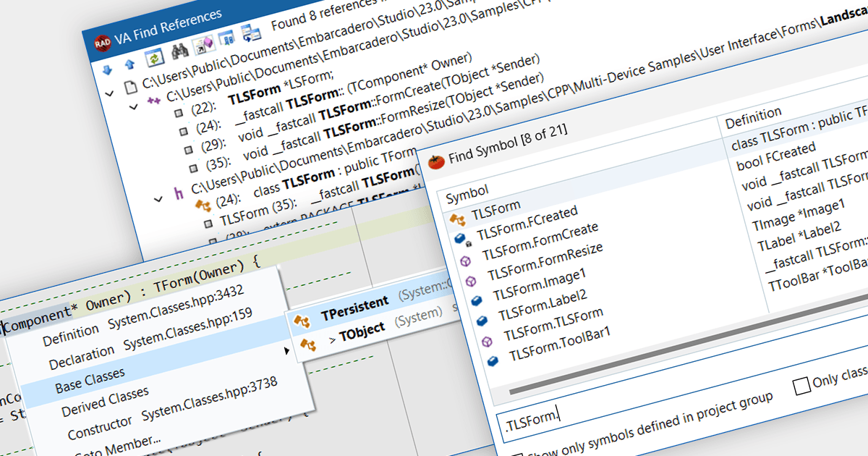Go to next reference with blue down arrow
Viewport: 868px width, 456px height.
point(107,69)
